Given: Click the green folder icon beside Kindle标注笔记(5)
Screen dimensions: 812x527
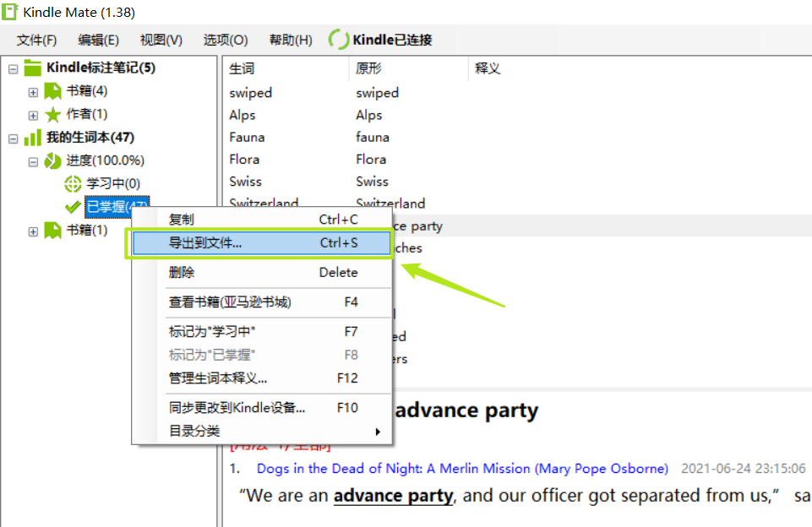Looking at the screenshot, I should (x=33, y=68).
